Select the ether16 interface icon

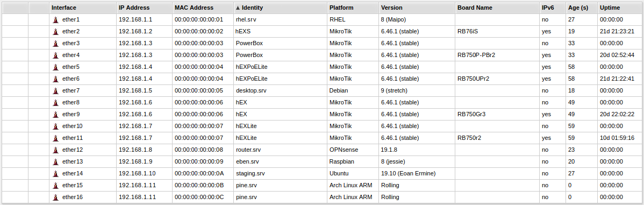point(56,197)
